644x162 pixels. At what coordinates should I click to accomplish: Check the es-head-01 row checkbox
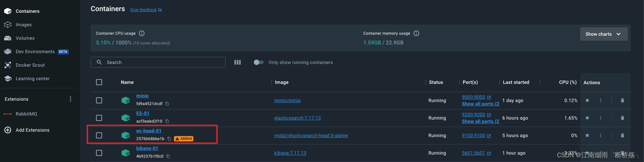[x=99, y=135]
